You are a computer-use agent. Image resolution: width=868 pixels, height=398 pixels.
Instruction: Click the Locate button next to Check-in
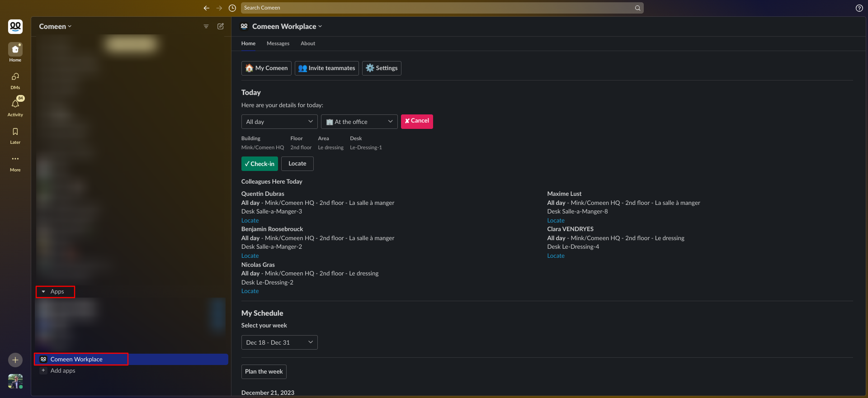click(297, 164)
